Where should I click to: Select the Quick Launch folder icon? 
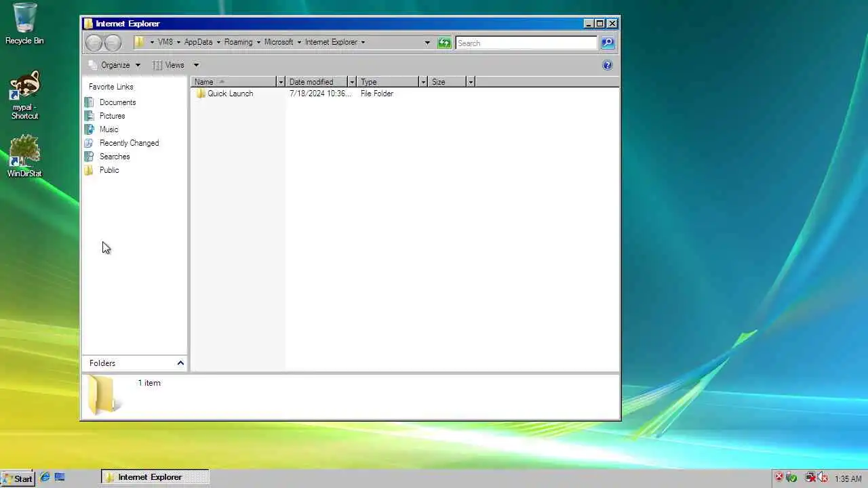pos(201,94)
